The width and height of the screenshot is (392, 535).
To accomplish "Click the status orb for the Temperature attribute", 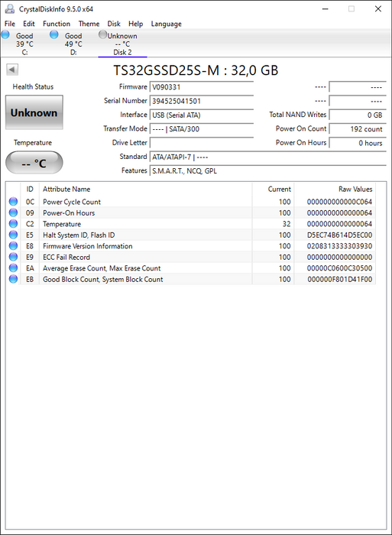I will tap(13, 224).
